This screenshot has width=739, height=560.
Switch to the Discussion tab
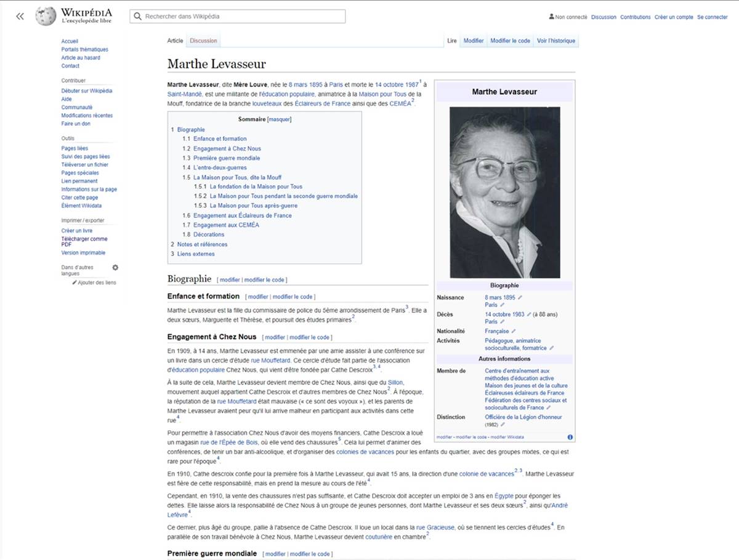pyautogui.click(x=203, y=40)
